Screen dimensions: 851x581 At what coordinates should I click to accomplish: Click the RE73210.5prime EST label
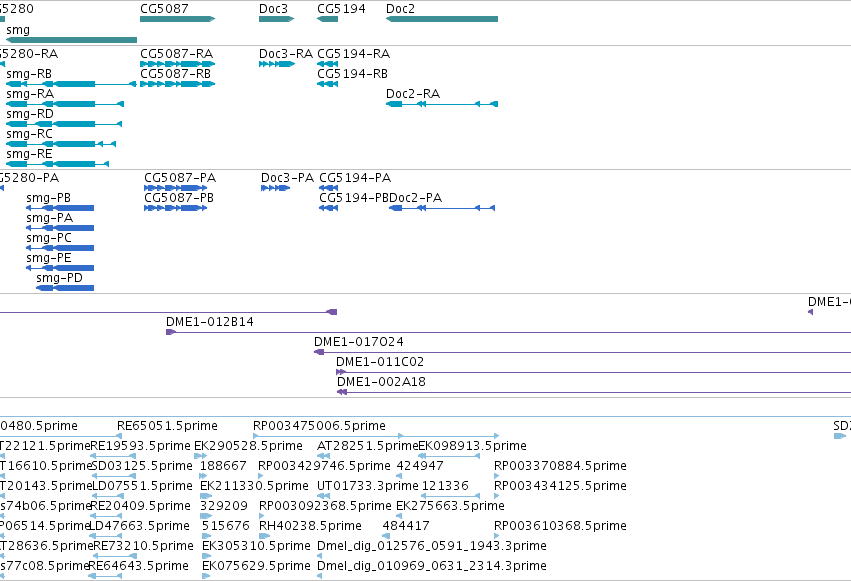coord(143,546)
